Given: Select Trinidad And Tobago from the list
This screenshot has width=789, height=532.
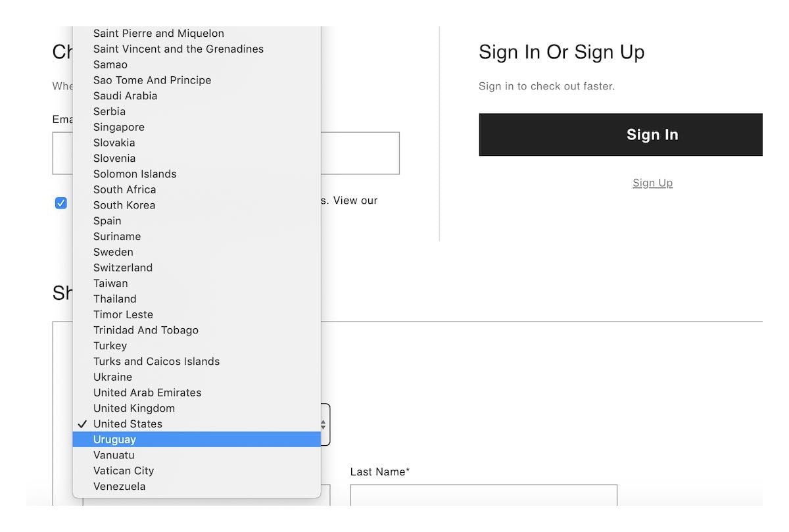Looking at the screenshot, I should [x=145, y=329].
